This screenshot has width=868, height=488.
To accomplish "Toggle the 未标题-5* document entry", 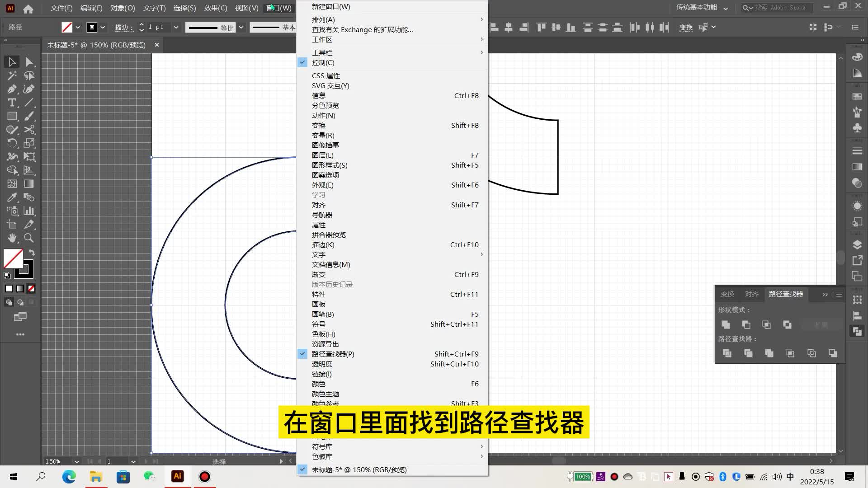I will point(359,469).
